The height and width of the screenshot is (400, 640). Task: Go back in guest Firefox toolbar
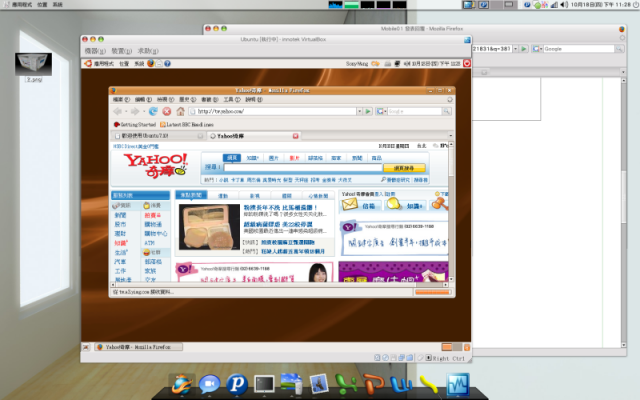118,111
